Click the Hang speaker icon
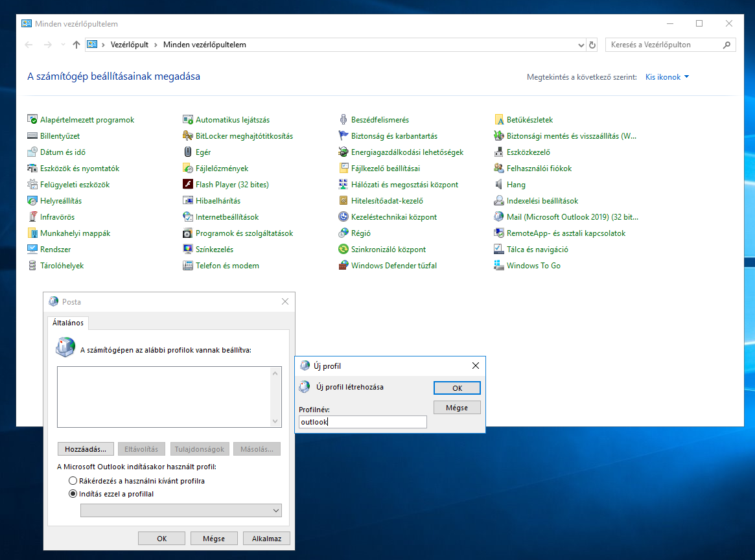This screenshot has height=560, width=755. tap(499, 185)
